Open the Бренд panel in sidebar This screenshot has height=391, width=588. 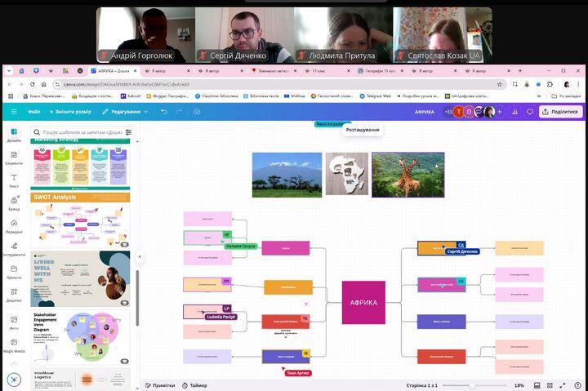coord(14,203)
